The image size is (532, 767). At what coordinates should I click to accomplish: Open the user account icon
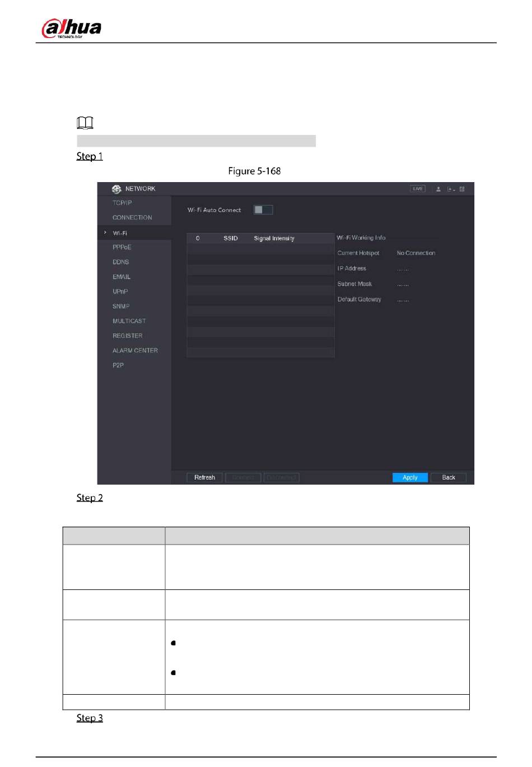click(x=438, y=189)
